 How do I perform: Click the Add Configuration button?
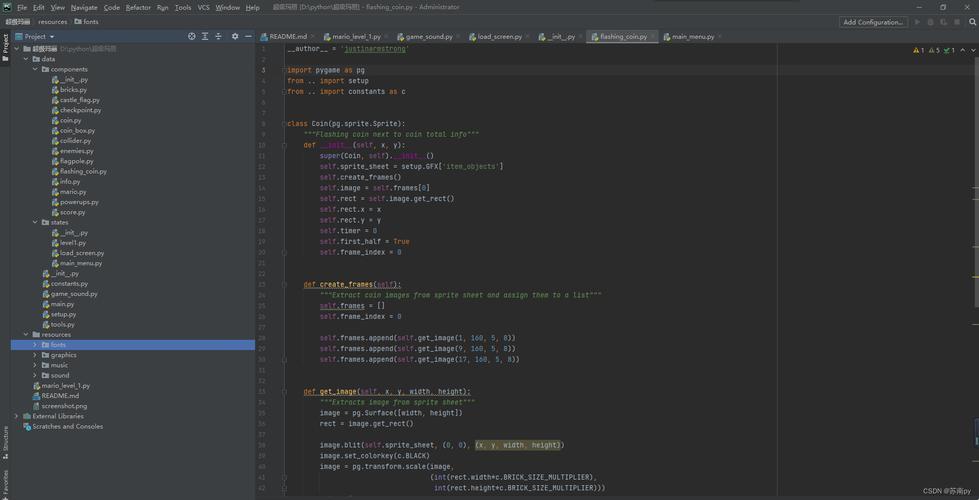pos(873,22)
